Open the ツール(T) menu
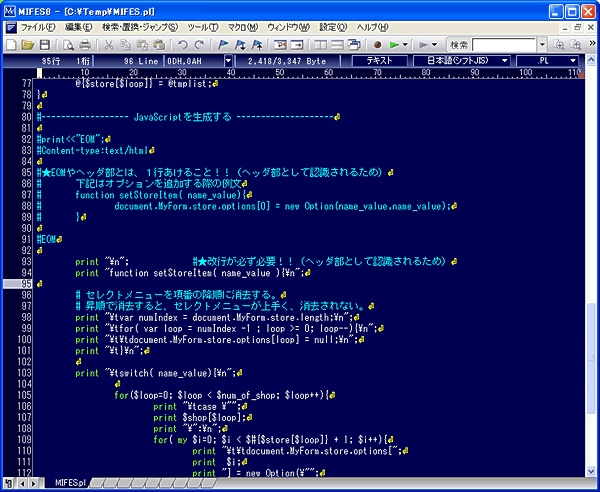Image resolution: width=600 pixels, height=492 pixels. [x=203, y=27]
